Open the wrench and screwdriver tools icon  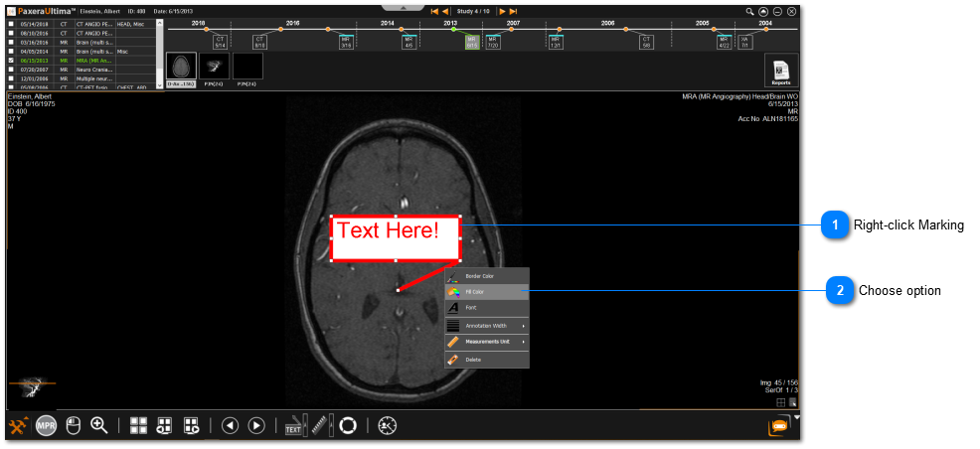(18, 426)
